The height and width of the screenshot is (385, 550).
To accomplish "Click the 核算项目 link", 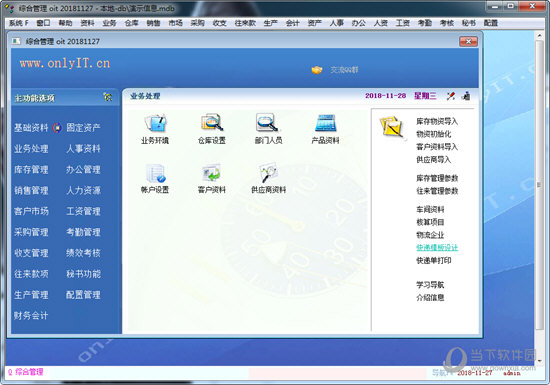I will pos(430,222).
